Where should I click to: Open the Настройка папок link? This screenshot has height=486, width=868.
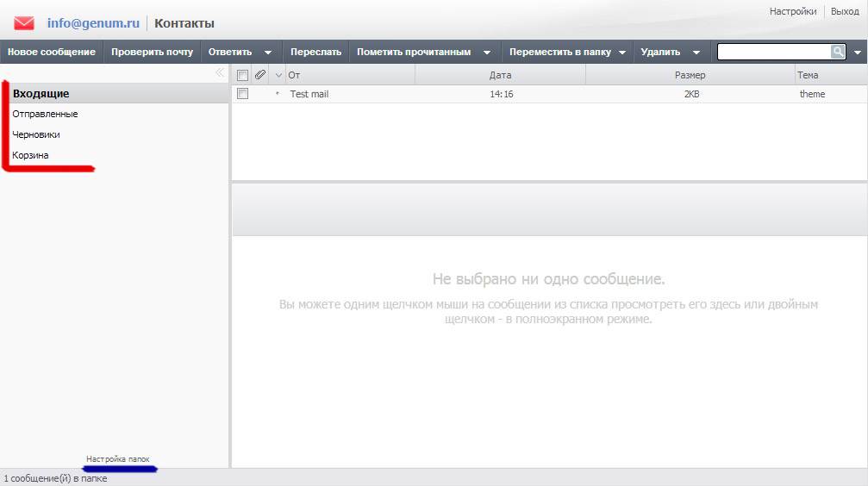pos(118,459)
